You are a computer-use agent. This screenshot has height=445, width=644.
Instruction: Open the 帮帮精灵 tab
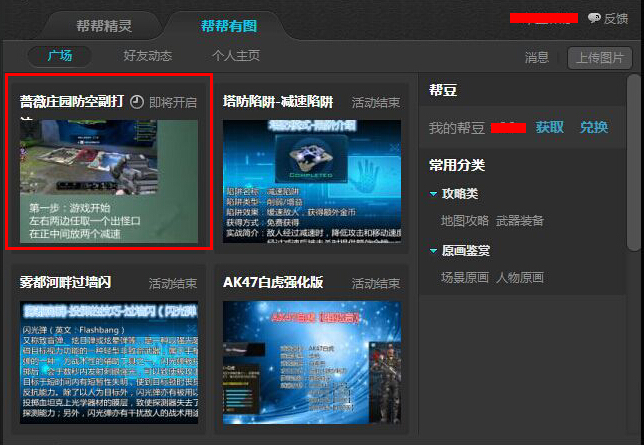tap(104, 26)
